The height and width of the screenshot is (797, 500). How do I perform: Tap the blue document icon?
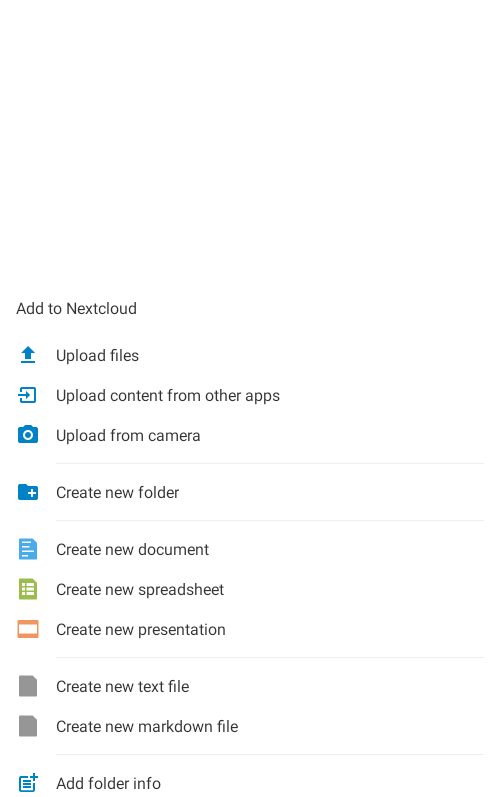[x=28, y=549]
